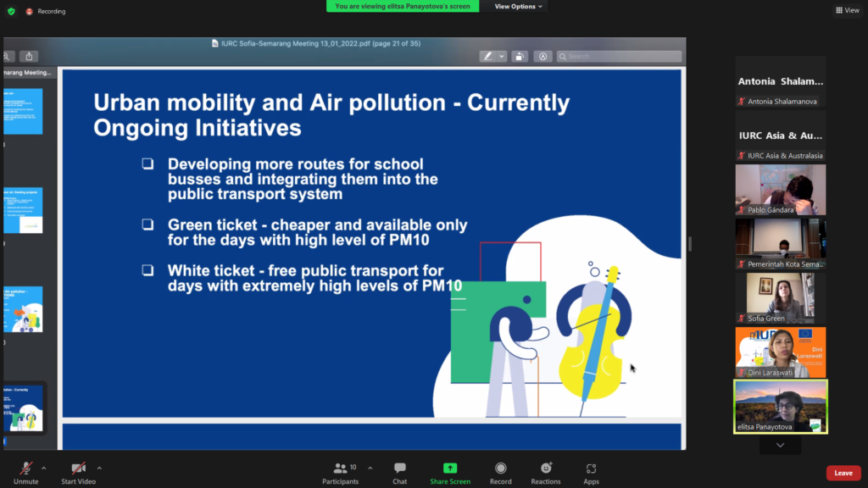Image resolution: width=868 pixels, height=488 pixels.
Task: Click the Search field in PDF viewer
Action: click(619, 56)
